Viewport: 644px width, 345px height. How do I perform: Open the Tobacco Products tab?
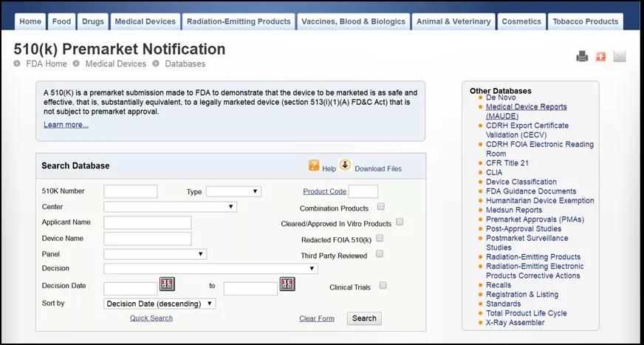586,21
